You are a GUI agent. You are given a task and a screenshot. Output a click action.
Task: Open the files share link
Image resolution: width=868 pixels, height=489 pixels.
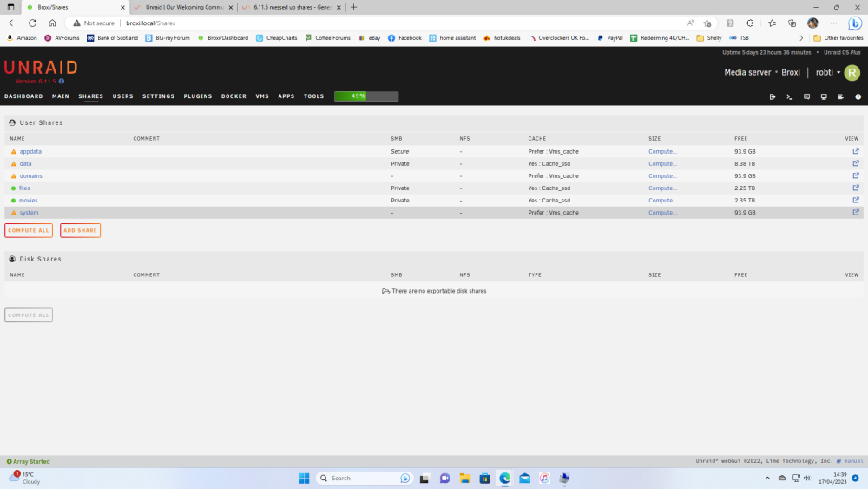(24, 188)
